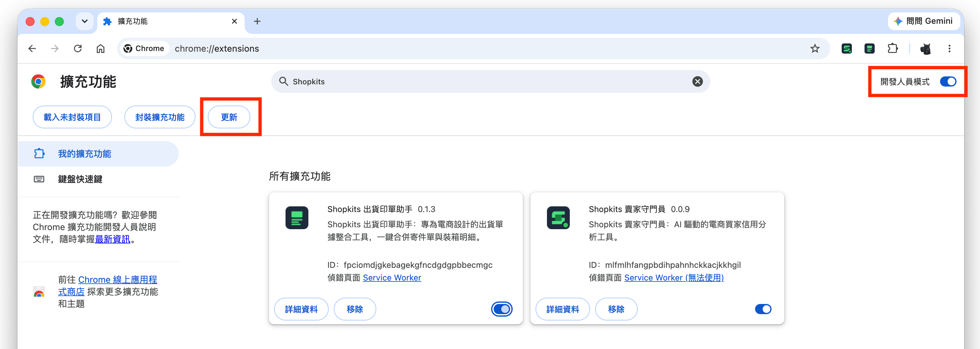This screenshot has height=349, width=980.
Task: Click the Chrome logo beside 擴充功能 heading
Action: [38, 81]
